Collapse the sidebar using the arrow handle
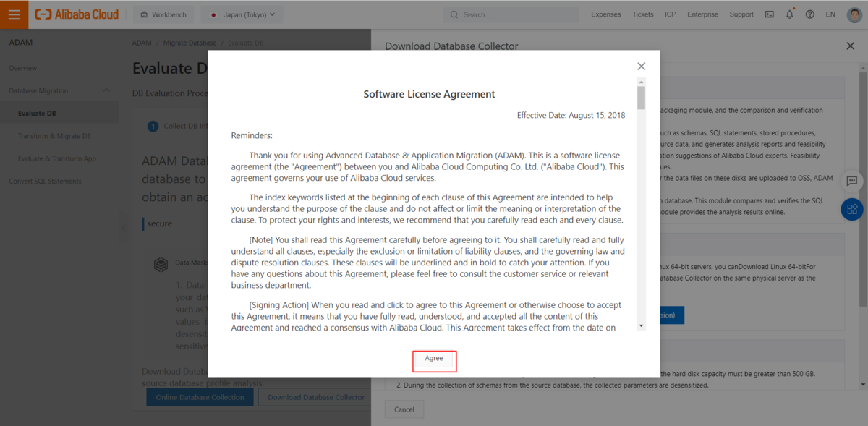868x426 pixels. pyautogui.click(x=123, y=228)
